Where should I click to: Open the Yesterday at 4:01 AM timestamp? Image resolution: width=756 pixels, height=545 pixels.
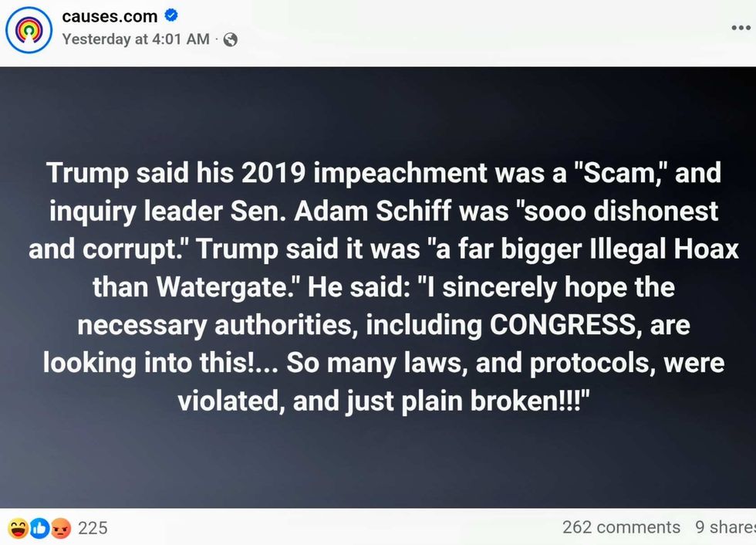pyautogui.click(x=135, y=39)
